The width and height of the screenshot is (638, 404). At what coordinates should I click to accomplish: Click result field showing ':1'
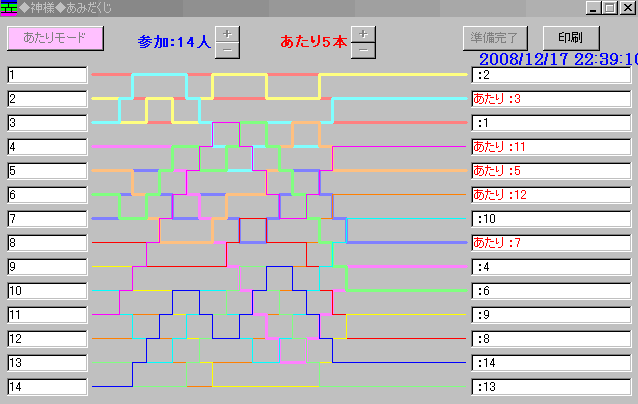(551, 123)
